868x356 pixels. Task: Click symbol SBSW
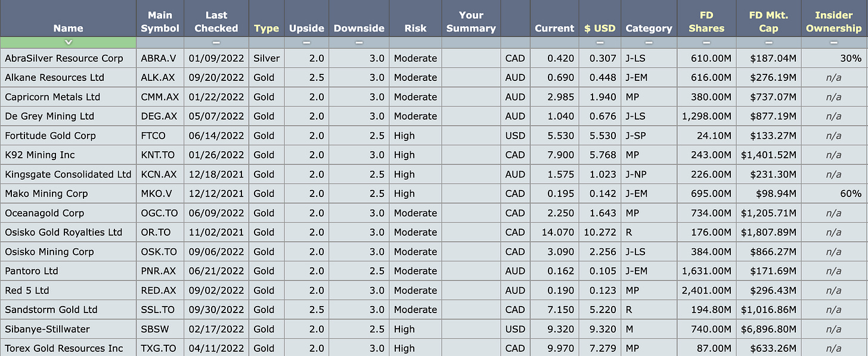154,329
